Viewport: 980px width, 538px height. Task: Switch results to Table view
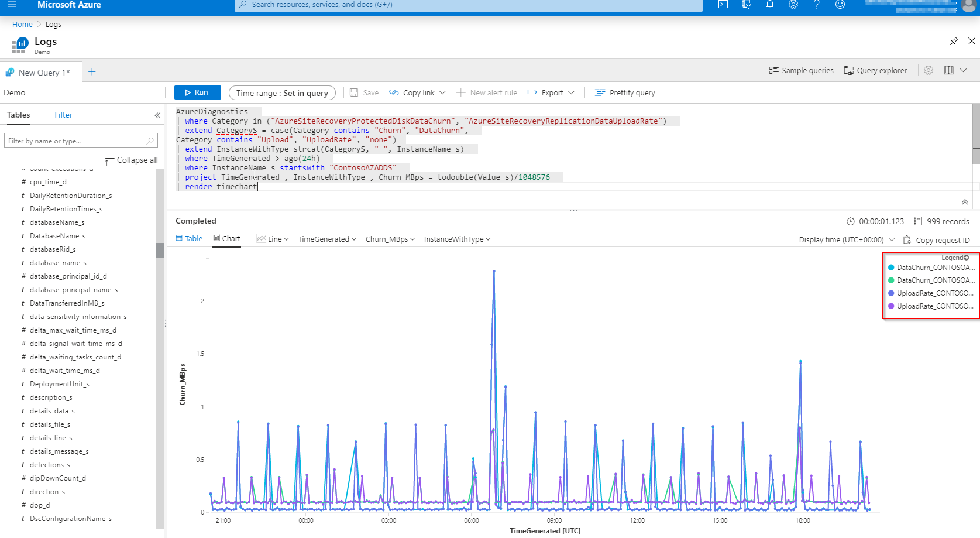(189, 239)
